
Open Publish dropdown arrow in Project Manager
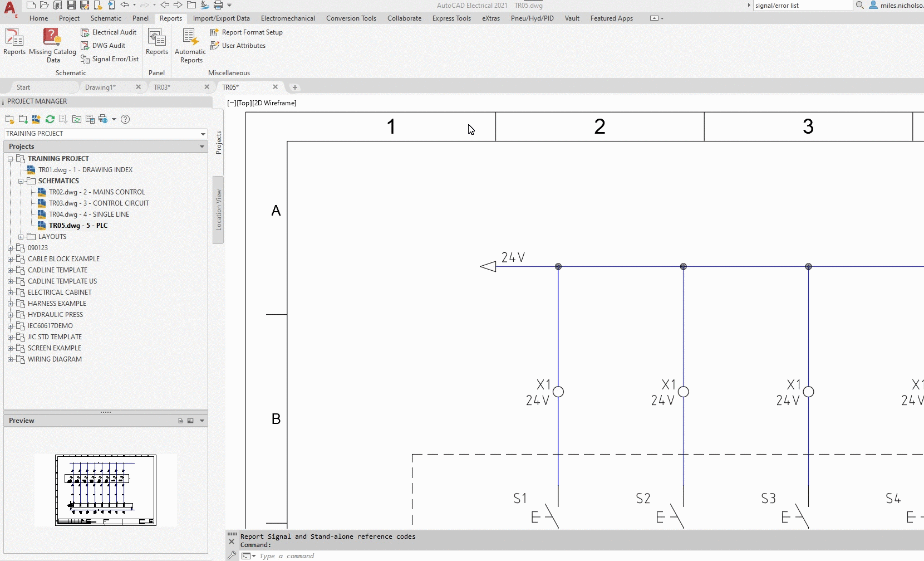(x=114, y=119)
